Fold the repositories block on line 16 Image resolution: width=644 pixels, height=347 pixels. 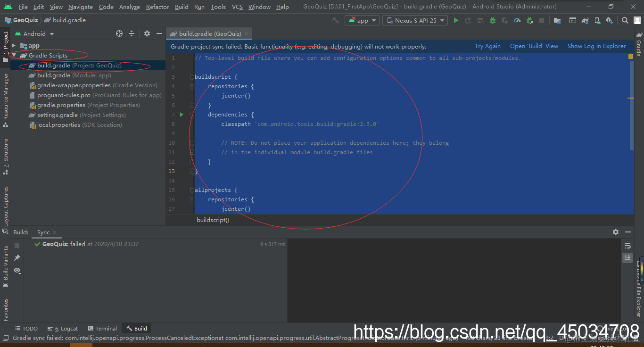(192, 199)
